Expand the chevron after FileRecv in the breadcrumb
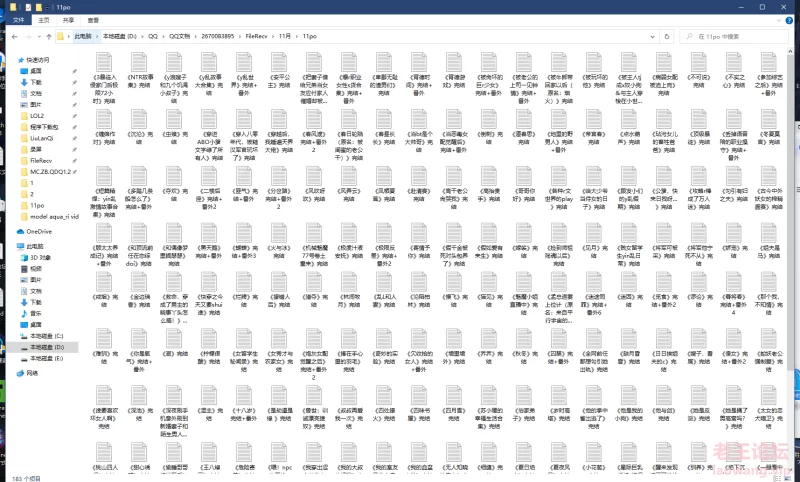Viewport: 800px width, 482px height. (x=273, y=36)
